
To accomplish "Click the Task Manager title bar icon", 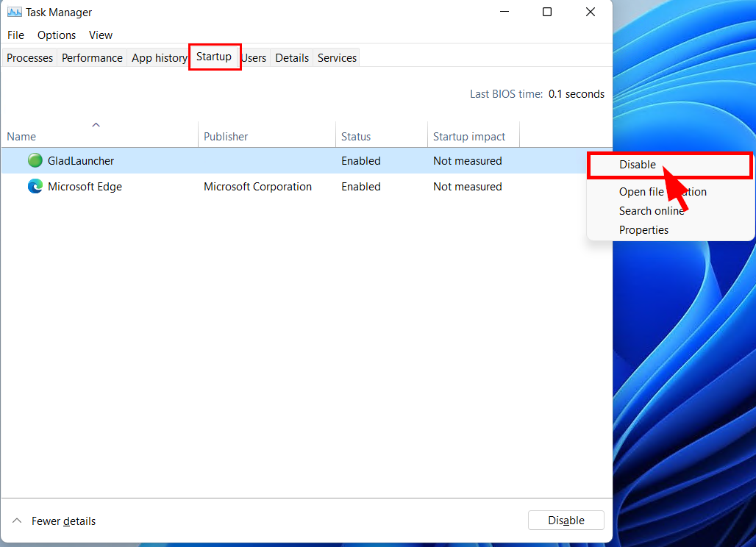I will click(15, 12).
